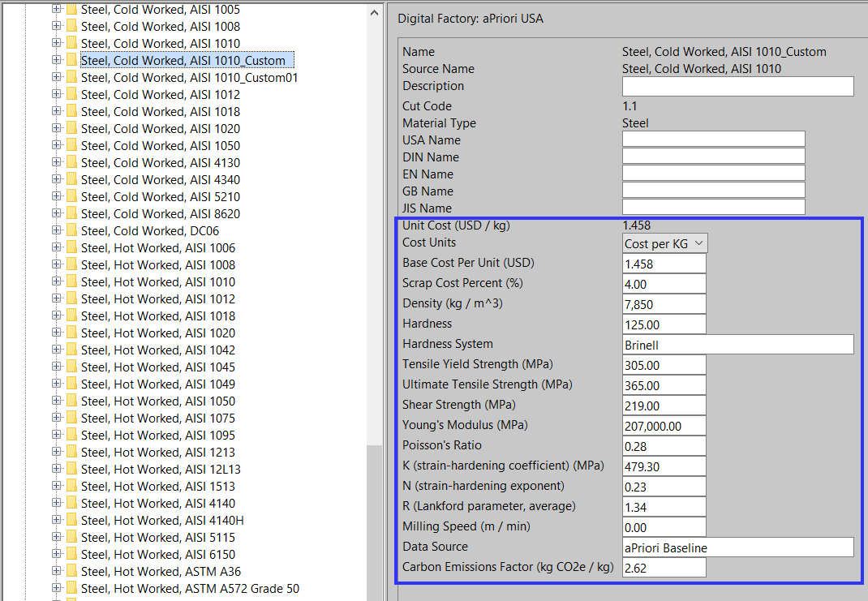Click the Scrap Cost Percent field

(x=664, y=284)
